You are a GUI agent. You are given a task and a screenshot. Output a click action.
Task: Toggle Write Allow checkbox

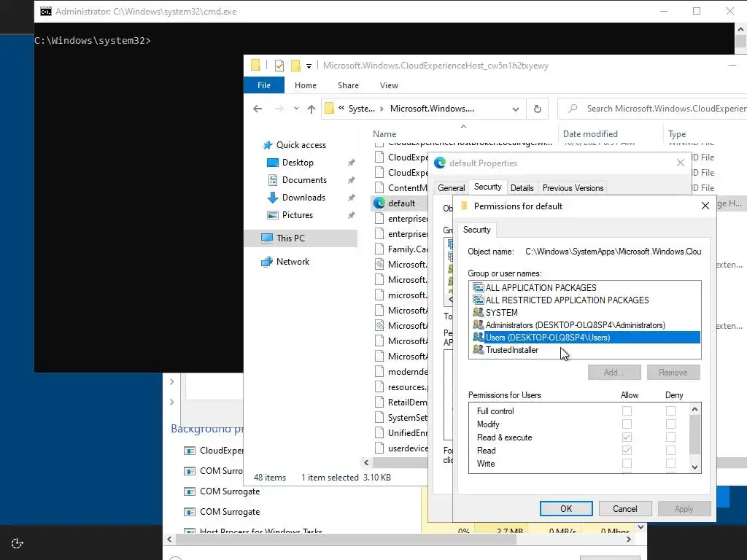[x=627, y=463]
